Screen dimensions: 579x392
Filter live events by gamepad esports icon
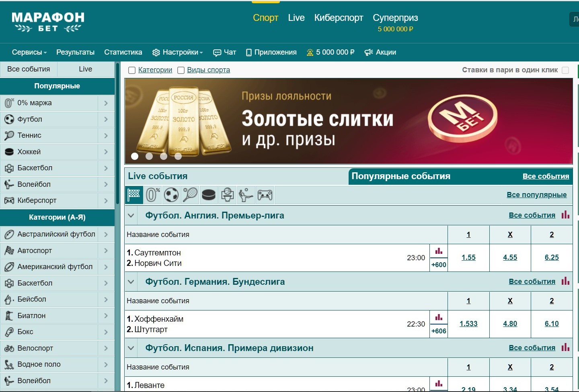coord(265,195)
